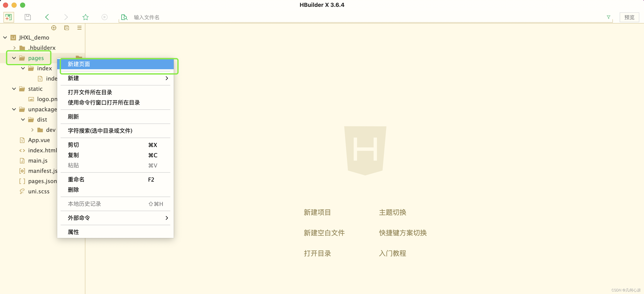
Task: Collapse the dist folder chevron
Action: coord(23,120)
